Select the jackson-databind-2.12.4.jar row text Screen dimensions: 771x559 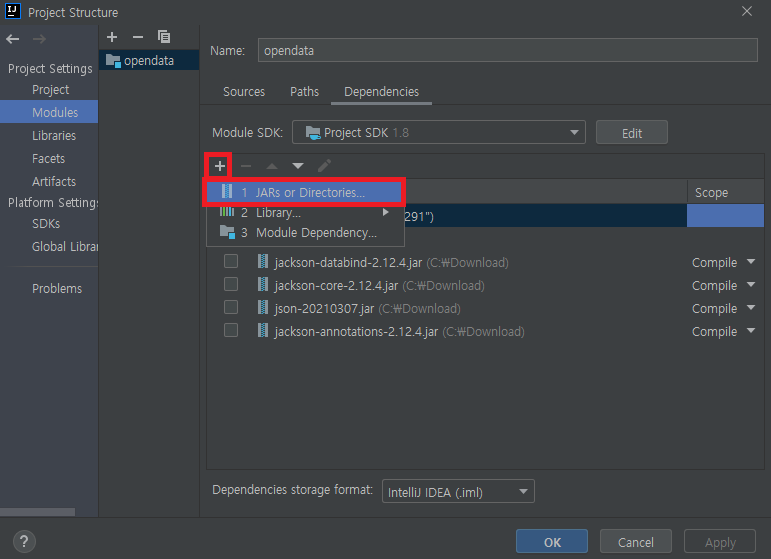point(348,263)
